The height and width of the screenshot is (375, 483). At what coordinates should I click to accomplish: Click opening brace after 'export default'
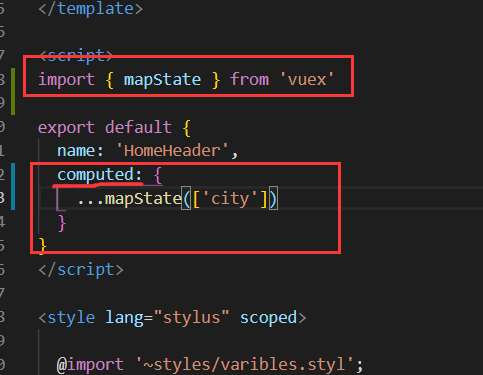pos(187,128)
